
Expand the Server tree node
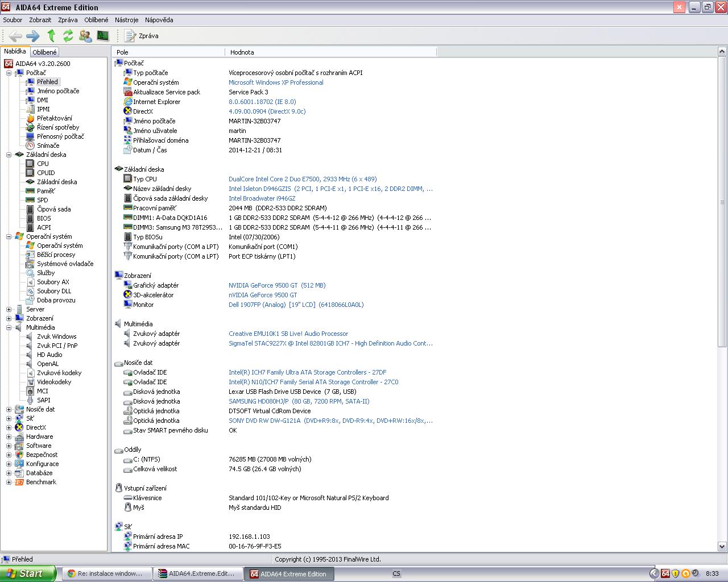[x=9, y=309]
